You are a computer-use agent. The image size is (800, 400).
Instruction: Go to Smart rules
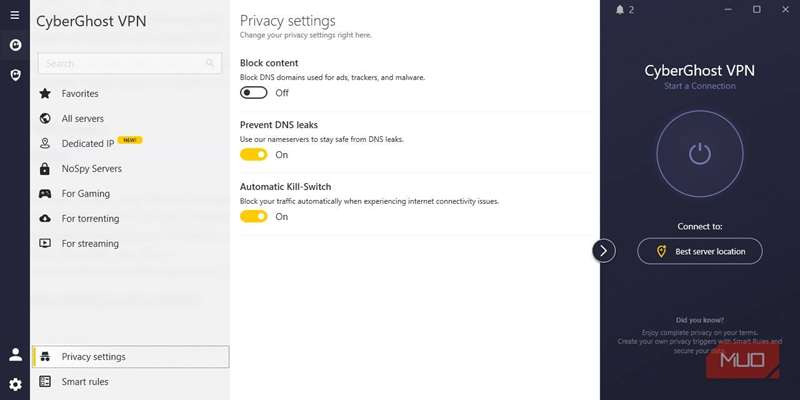coord(85,382)
